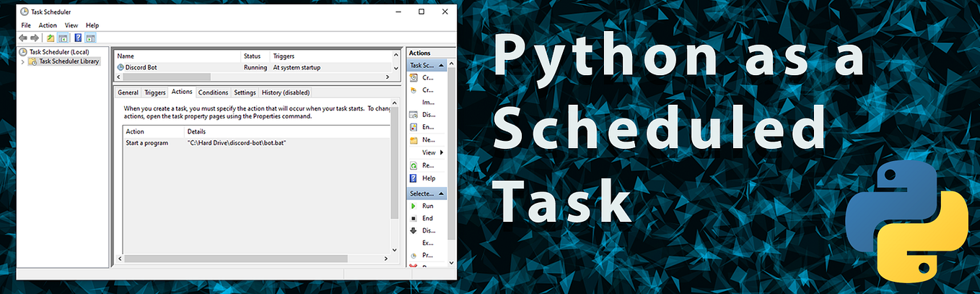Open the Action menu

pos(48,25)
